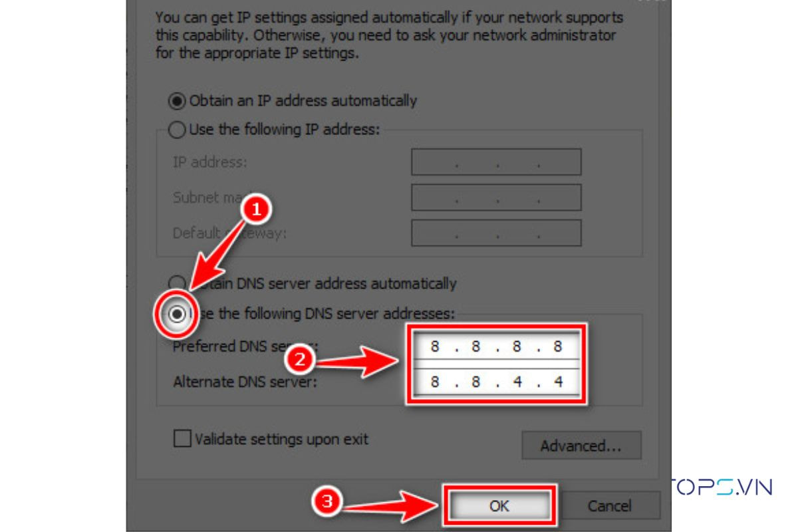Viewport: 798px width, 532px height.
Task: Click the Default gateway field
Action: [x=496, y=233]
